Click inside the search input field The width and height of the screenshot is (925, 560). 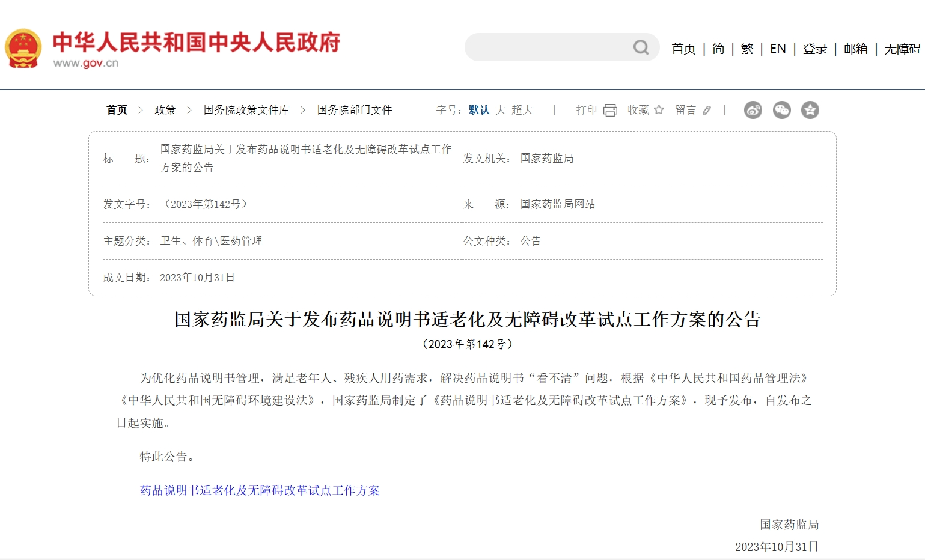[547, 47]
